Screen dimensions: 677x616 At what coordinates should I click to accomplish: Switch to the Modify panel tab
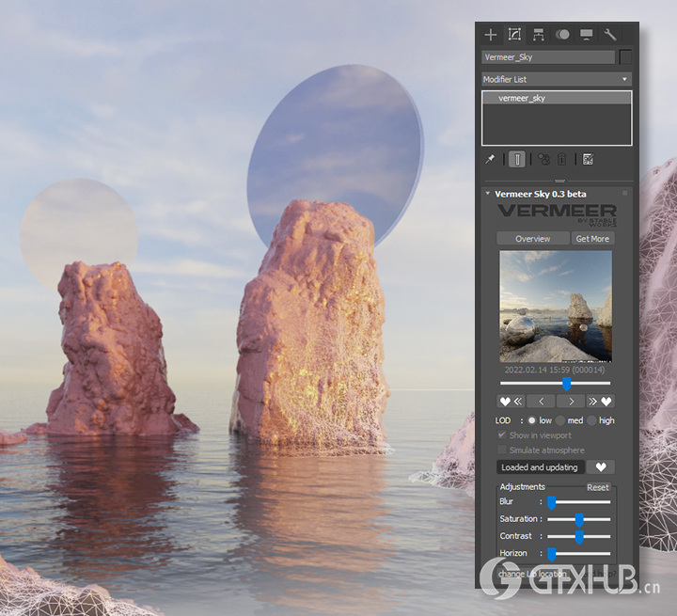[x=514, y=35]
